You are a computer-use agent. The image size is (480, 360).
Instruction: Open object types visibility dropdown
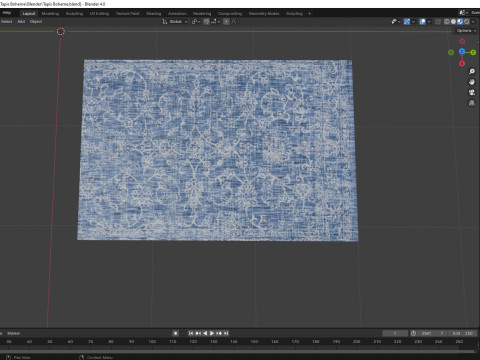[396, 22]
